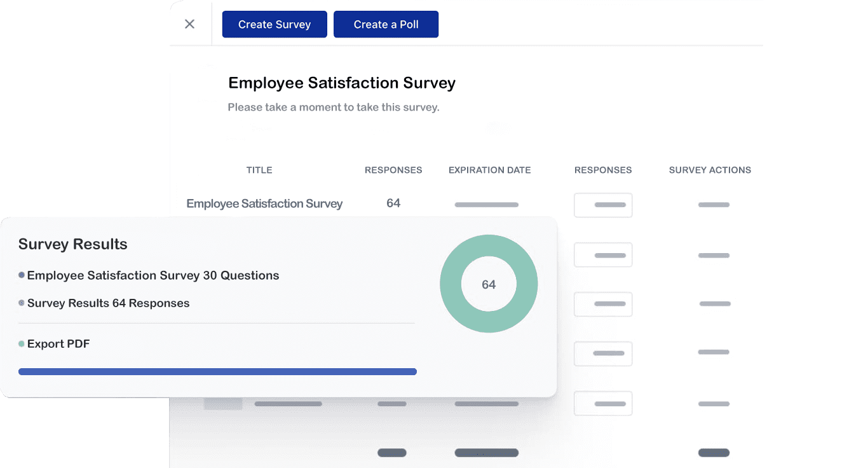Click the blue progress bar under Export PDF

[x=217, y=371]
